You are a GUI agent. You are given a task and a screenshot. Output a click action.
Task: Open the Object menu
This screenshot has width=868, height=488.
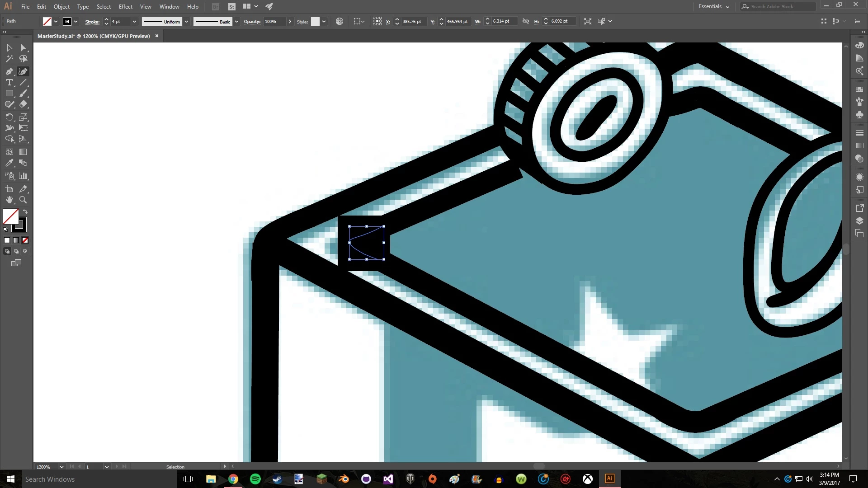[x=61, y=6]
